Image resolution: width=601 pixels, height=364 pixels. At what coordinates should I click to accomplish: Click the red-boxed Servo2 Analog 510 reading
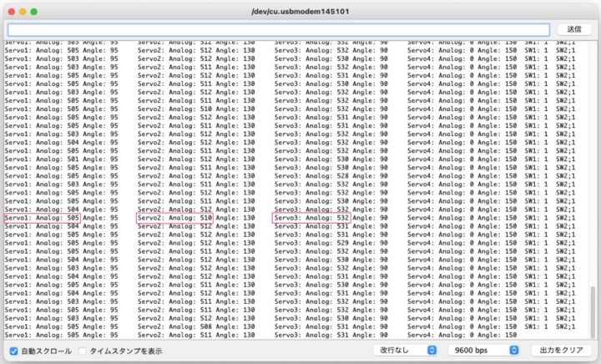point(174,217)
